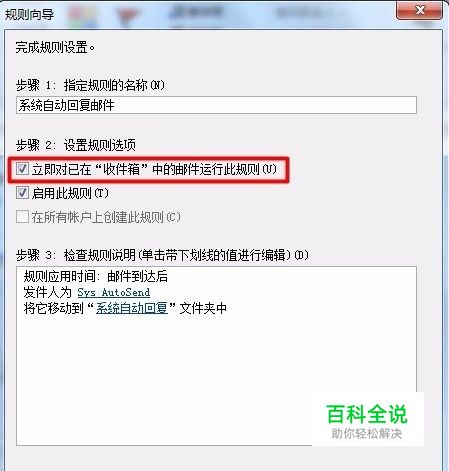Viewport: 449px width, 471px height.
Task: Click the 完成规则设置 heading text
Action: [55, 47]
